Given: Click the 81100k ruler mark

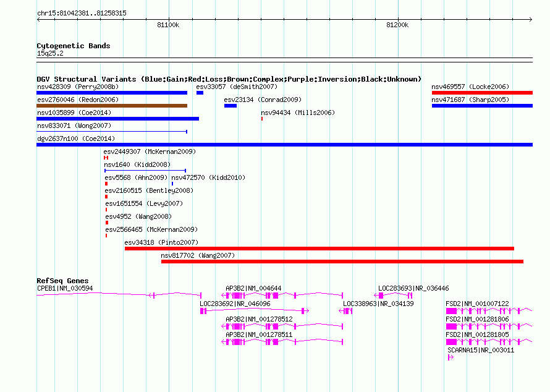Looking at the screenshot, I should [x=168, y=25].
